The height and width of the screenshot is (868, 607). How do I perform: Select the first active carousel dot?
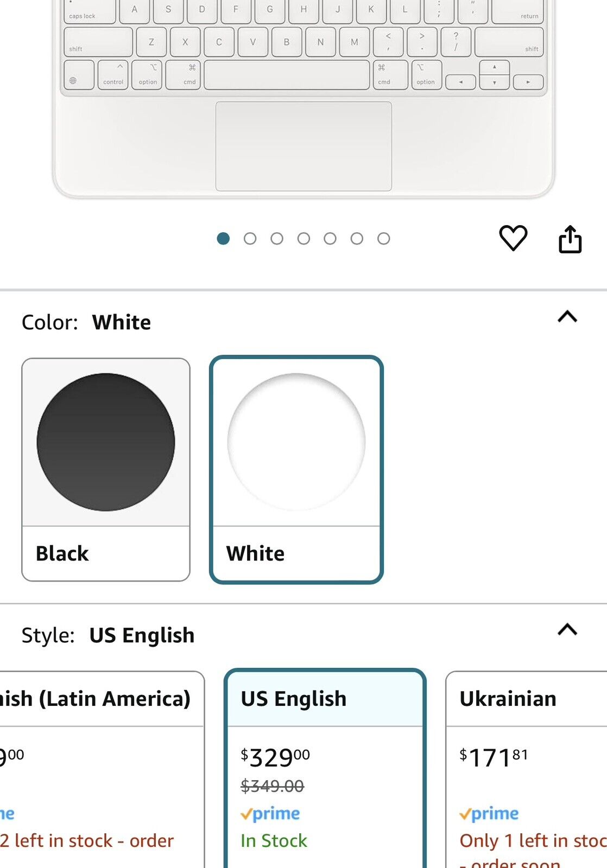coord(223,239)
